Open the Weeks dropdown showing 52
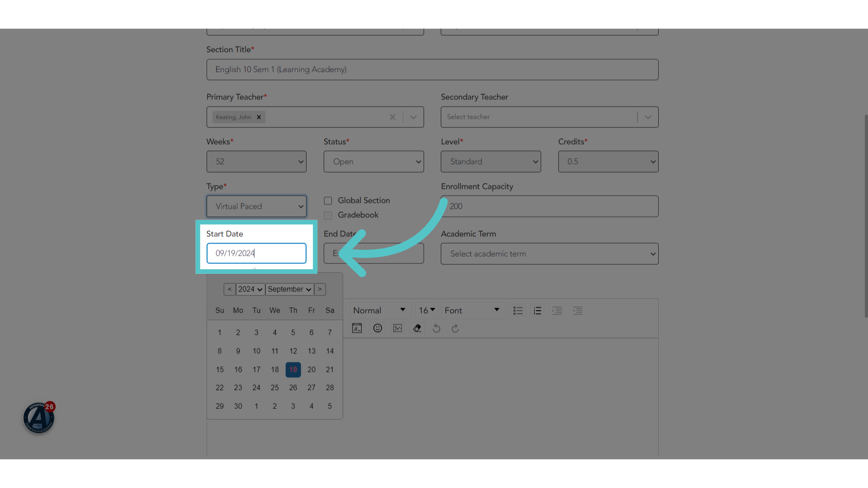 pos(256,161)
